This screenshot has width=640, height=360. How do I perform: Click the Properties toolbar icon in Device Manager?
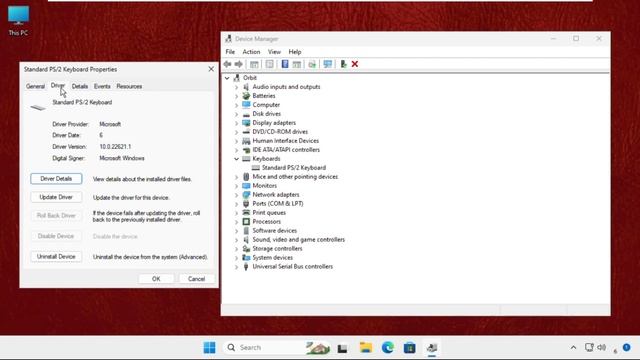(x=269, y=64)
